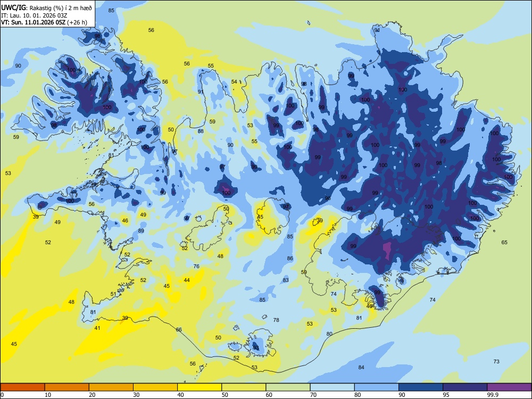Click legend tick label '10'
The height and width of the screenshot is (399, 532).
click(x=48, y=395)
